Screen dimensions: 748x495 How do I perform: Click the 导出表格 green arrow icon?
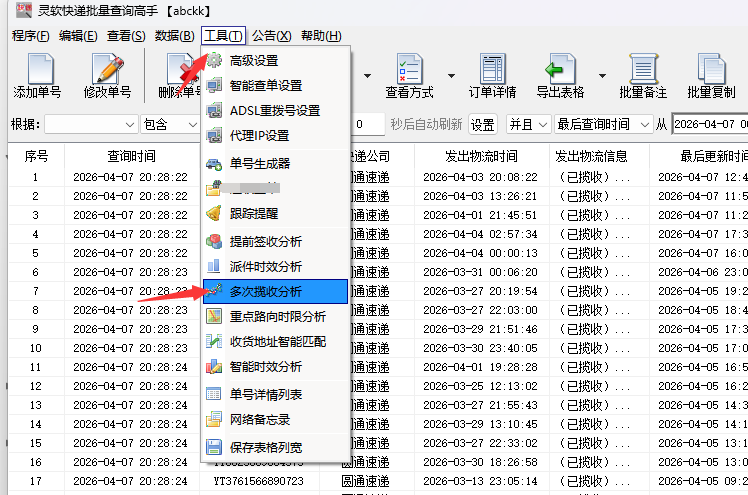tap(559, 70)
